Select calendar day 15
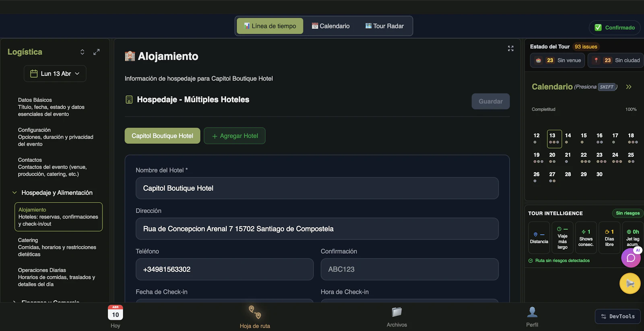This screenshot has width=644, height=331. click(584, 139)
